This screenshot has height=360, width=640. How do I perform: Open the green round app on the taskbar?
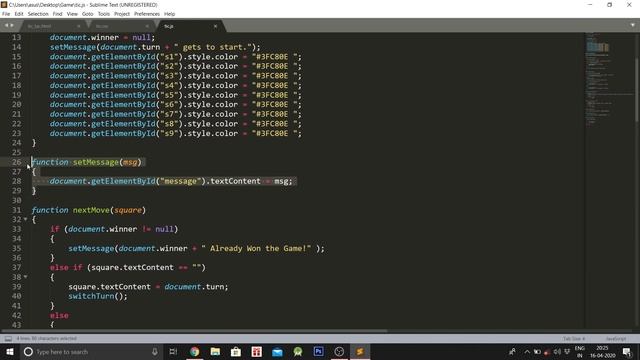(298, 351)
